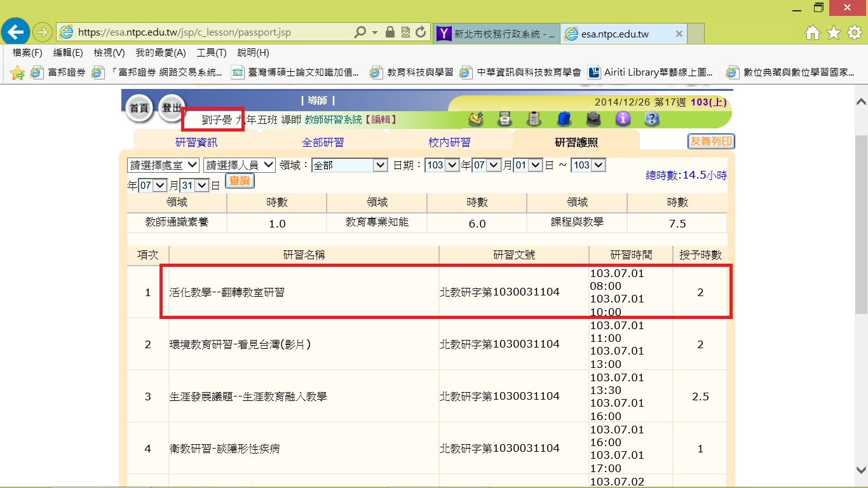Viewport: 868px width, 488px height.
Task: Switch to the 校內研習 tab
Action: (449, 142)
